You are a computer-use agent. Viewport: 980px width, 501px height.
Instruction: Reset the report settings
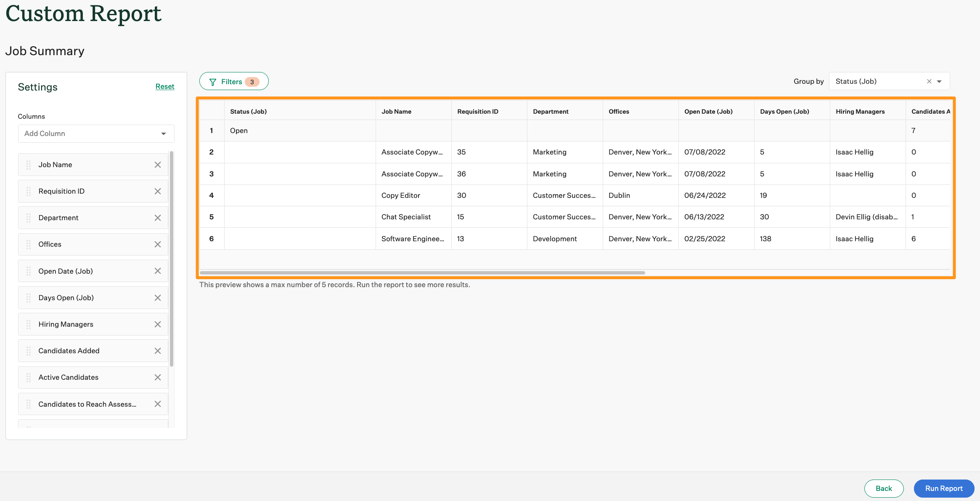[x=165, y=86]
